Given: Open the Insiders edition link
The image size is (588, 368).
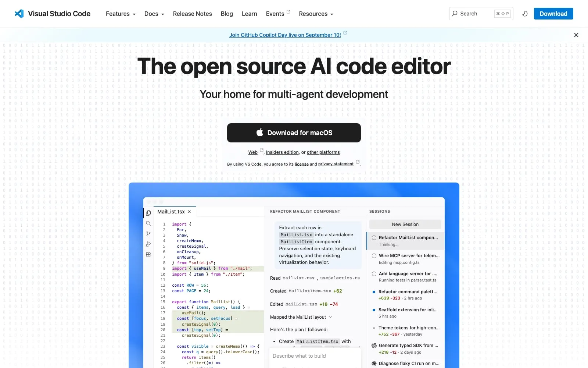Looking at the screenshot, I should [x=282, y=152].
